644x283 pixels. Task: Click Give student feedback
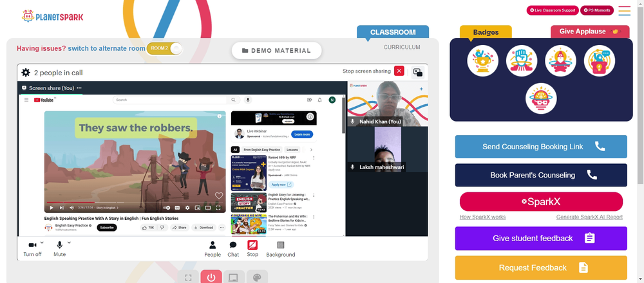[x=541, y=238]
